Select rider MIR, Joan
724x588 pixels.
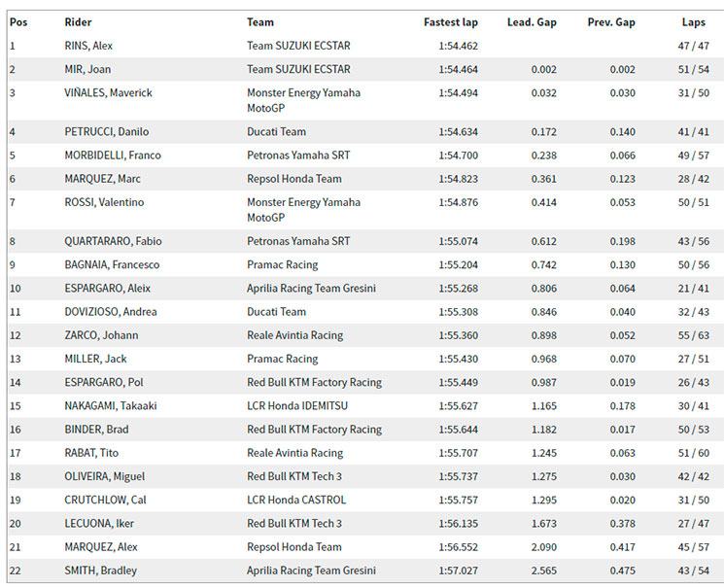87,69
